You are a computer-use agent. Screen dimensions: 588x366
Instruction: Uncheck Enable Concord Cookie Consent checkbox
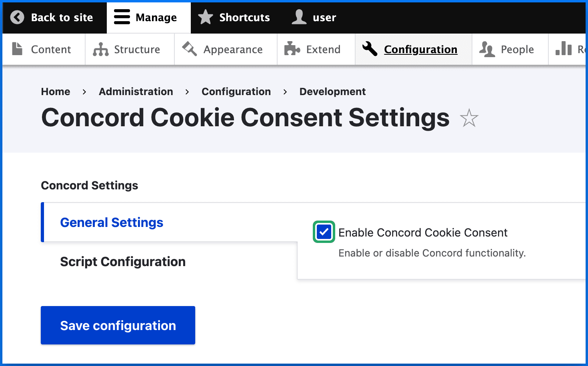point(324,232)
